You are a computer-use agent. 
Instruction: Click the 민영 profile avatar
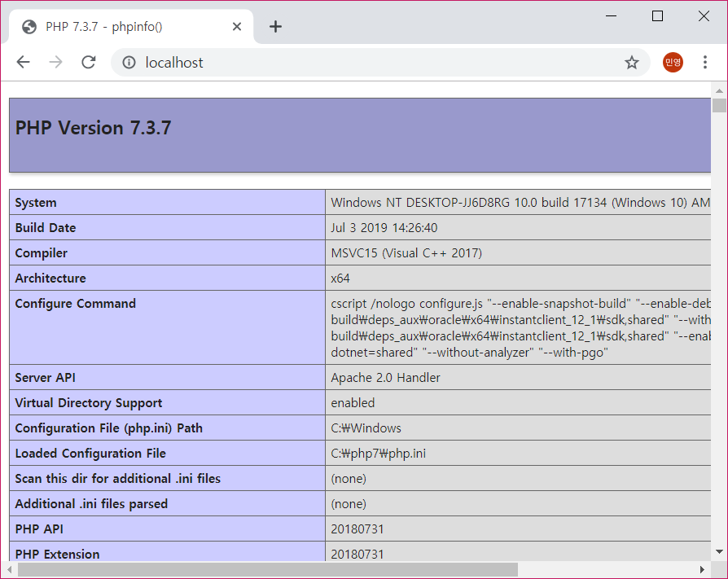tap(672, 62)
